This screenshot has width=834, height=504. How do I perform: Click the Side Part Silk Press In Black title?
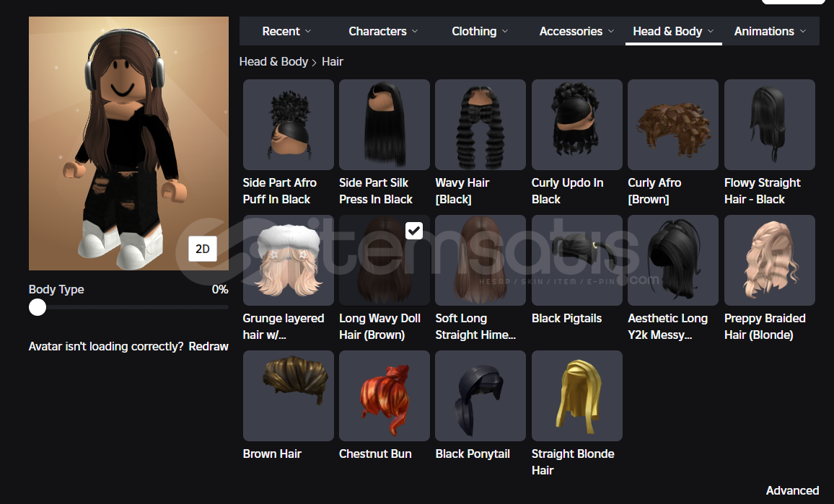click(376, 191)
